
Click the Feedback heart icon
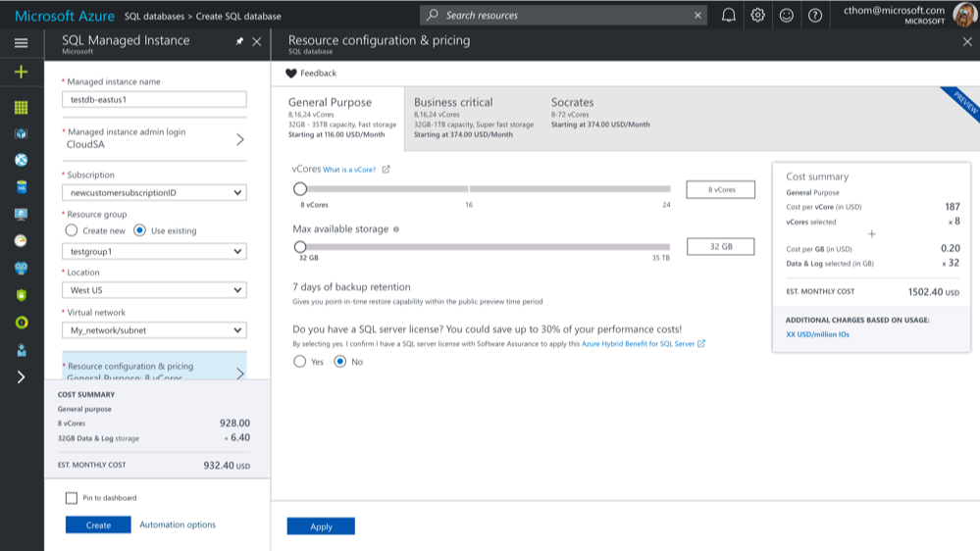(291, 74)
